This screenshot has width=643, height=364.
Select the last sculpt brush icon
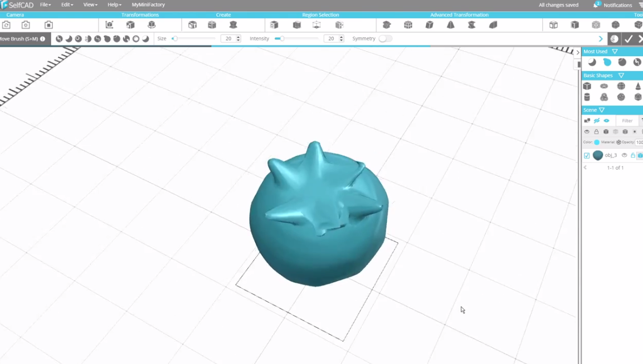[x=145, y=39]
